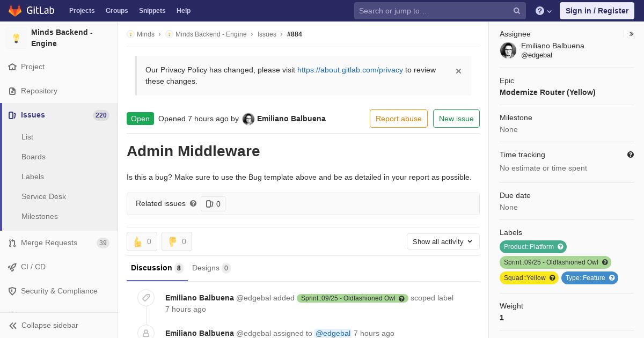Click Sign in / Register button

597,11
